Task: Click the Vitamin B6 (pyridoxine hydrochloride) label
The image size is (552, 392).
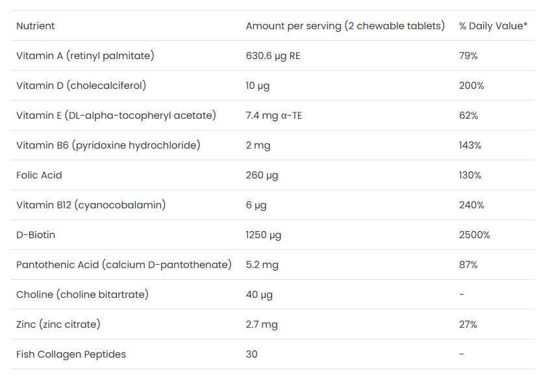Action: pos(108,145)
